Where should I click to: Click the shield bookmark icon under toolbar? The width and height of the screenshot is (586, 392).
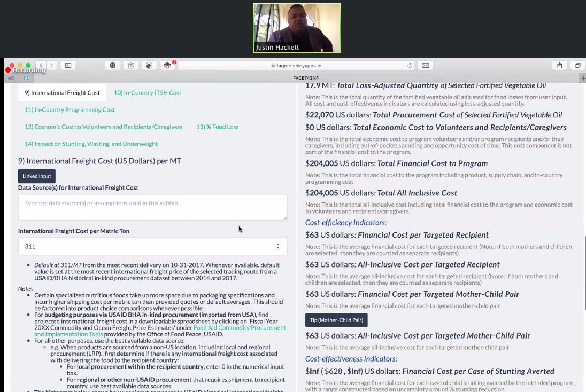[x=26, y=78]
